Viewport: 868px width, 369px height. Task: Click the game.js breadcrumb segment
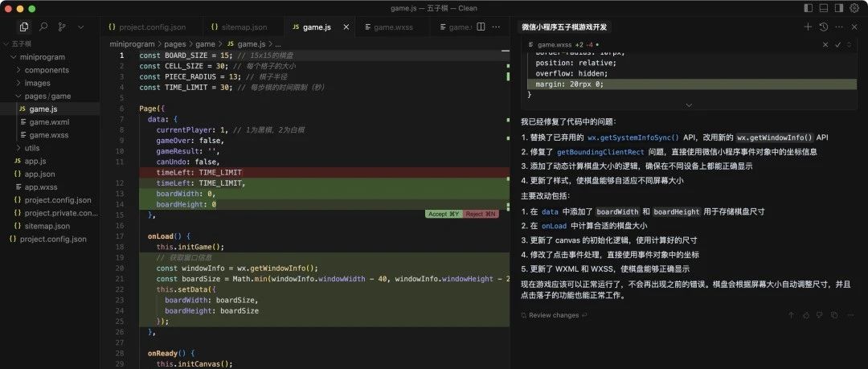tap(246, 43)
